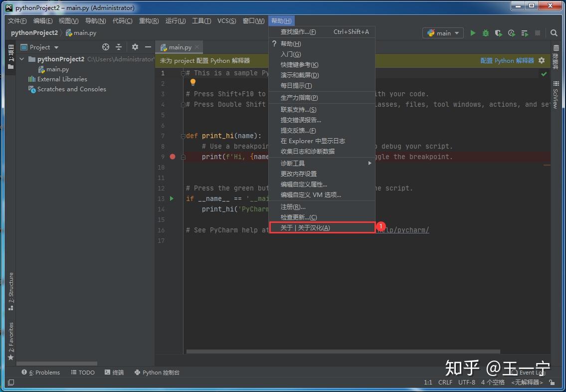The image size is (566, 392).
Task: Select 提交错误报告... menu item
Action: (x=322, y=120)
